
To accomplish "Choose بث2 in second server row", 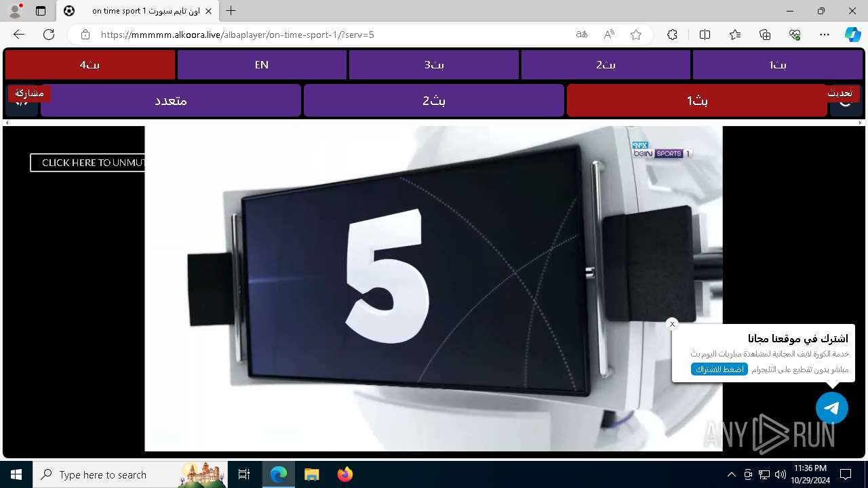I will (x=434, y=100).
